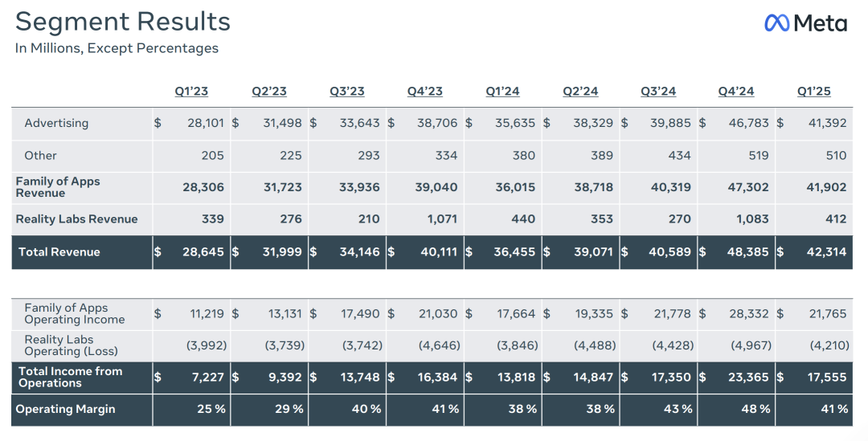The width and height of the screenshot is (868, 441).
Task: Select the Reality Labs Operating (Loss) label
Action: (71, 345)
